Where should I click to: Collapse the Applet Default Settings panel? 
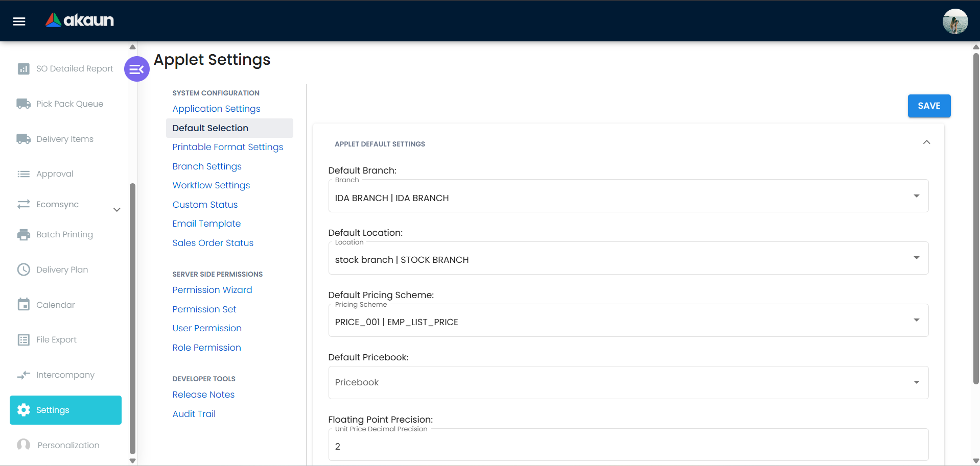pos(926,142)
